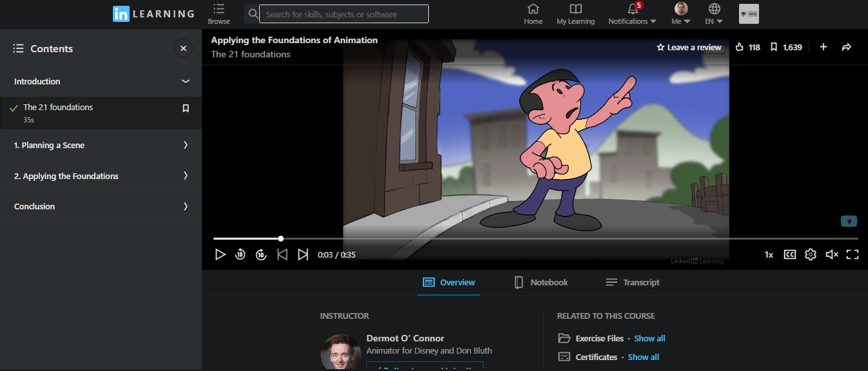Click the Certificates icon

click(x=564, y=357)
